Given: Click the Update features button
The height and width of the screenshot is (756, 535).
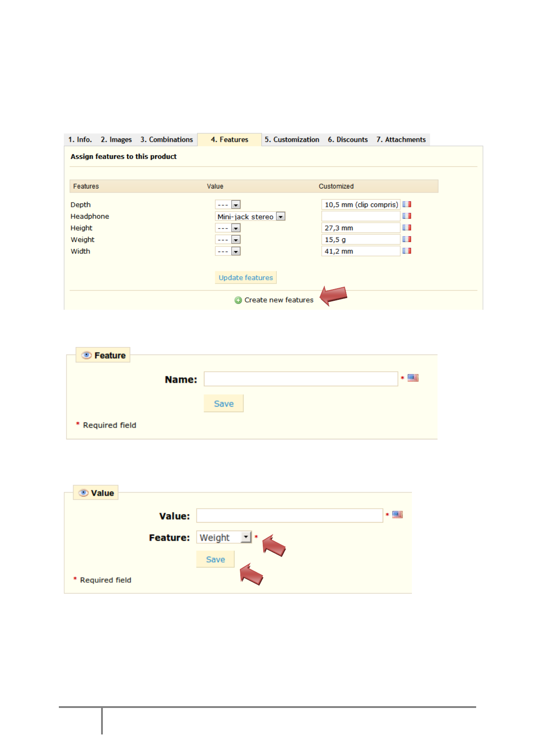Looking at the screenshot, I should (x=246, y=277).
